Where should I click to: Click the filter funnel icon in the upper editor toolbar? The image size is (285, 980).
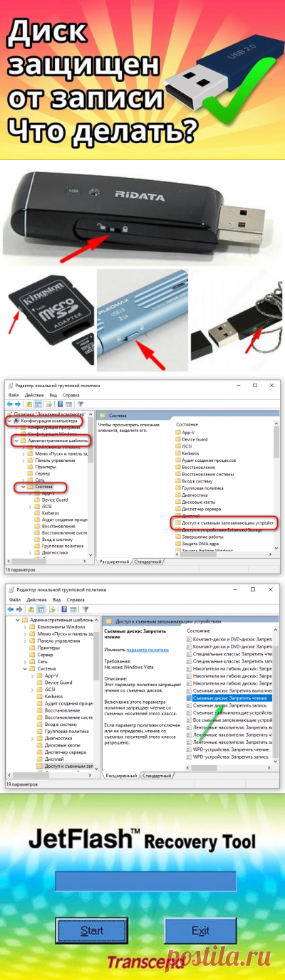(80, 403)
